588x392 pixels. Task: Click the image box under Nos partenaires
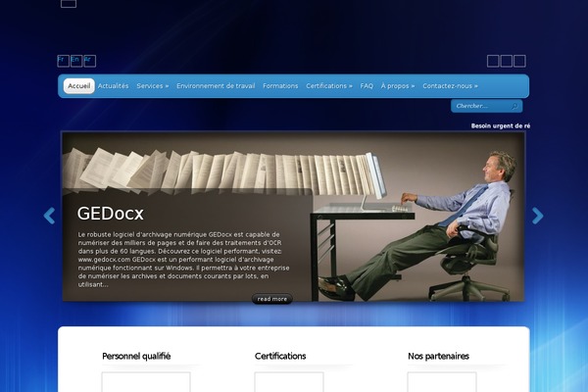pos(442,382)
